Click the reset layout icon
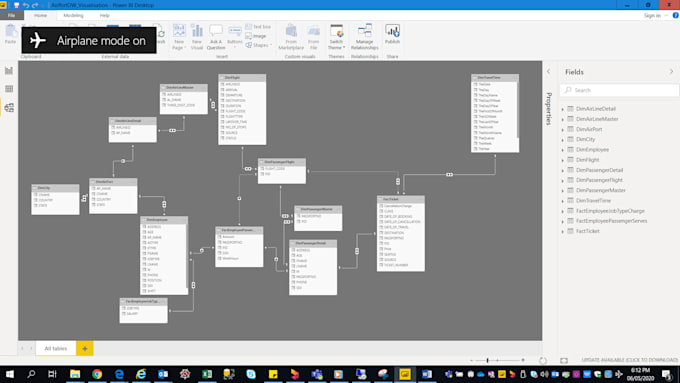Image resolution: width=680 pixels, height=383 pixels. [543, 360]
